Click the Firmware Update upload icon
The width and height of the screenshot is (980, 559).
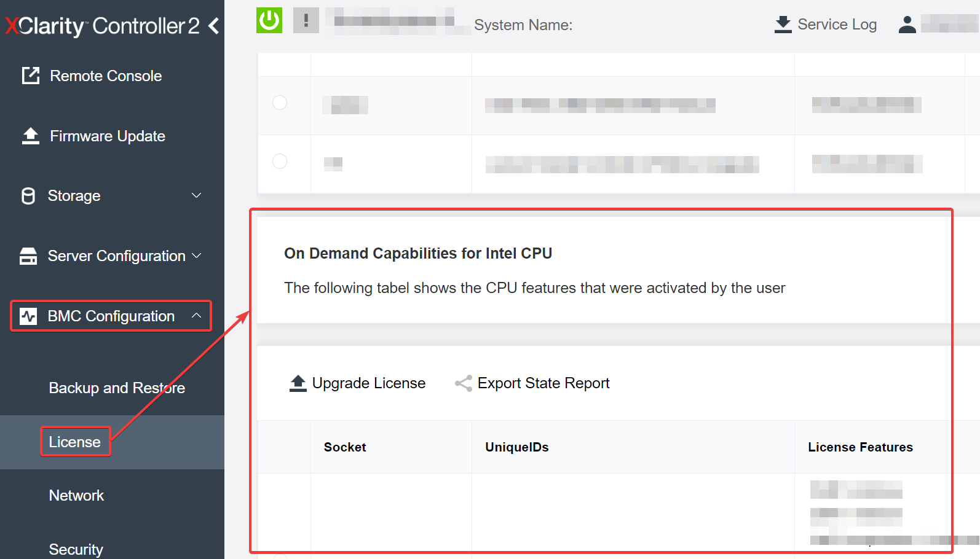point(30,136)
